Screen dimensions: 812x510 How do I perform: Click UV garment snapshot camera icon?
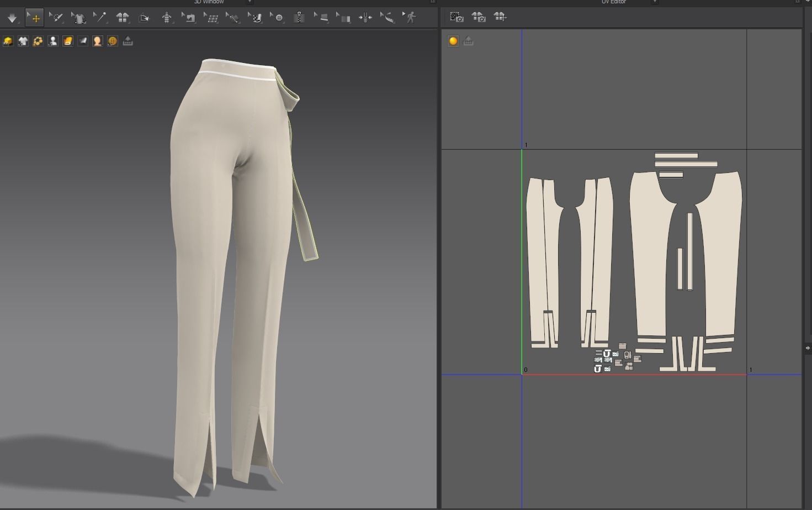479,17
